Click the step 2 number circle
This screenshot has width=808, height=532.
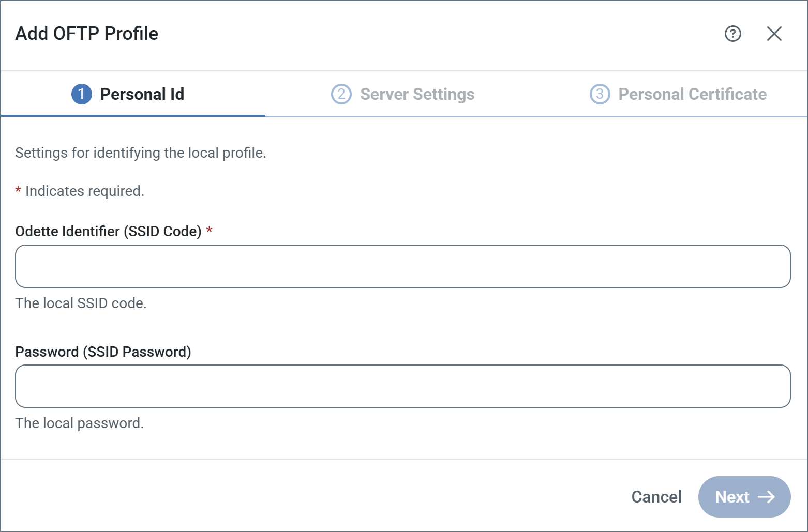tap(341, 94)
